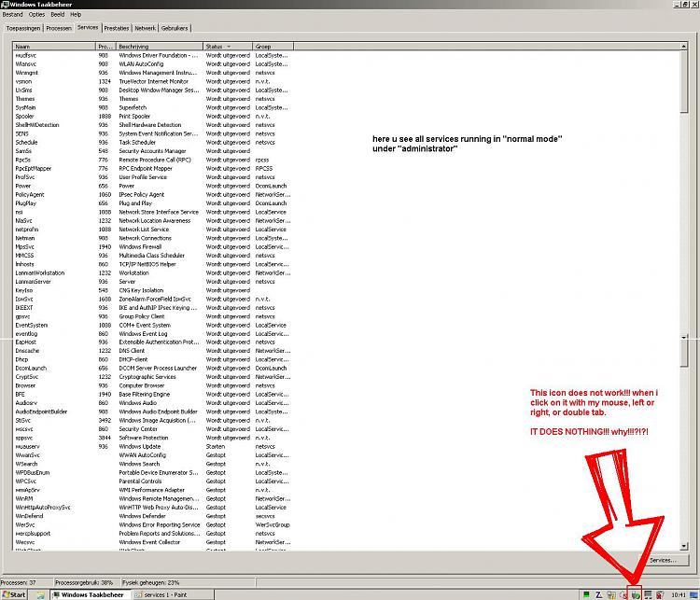This screenshot has height=600, width=700.
Task: Open the ZoneAlarm Z tray icon
Action: click(x=598, y=594)
